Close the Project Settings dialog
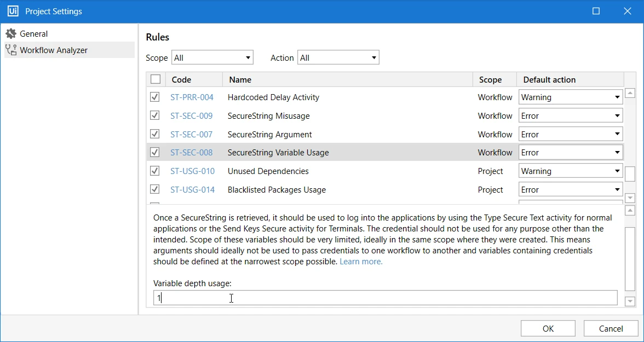Viewport: 644px width, 342px height. tap(628, 11)
